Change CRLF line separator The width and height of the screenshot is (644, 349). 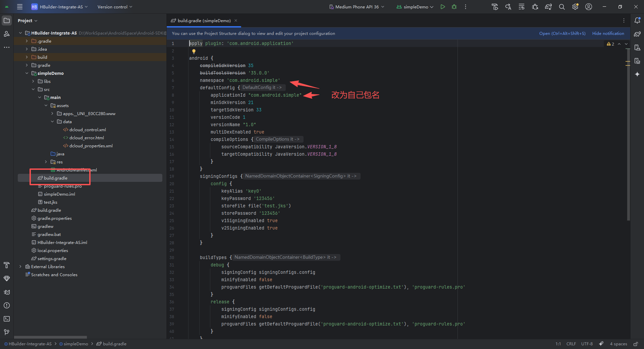(571, 344)
